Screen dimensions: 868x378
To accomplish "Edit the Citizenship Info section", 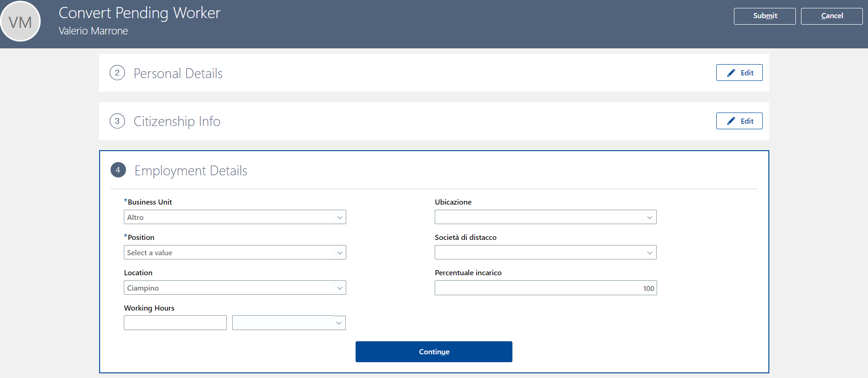I will [739, 121].
